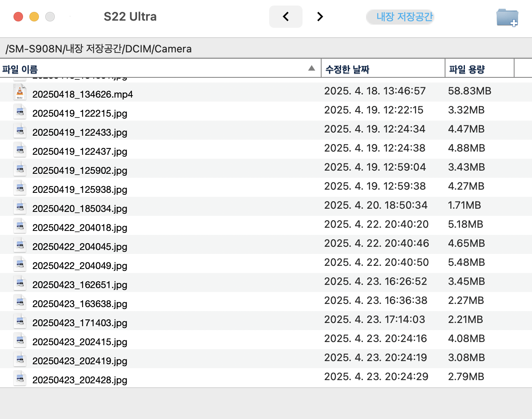Image resolution: width=532 pixels, height=419 pixels.
Task: Select file name 20250419_122215.jpg
Action: [80, 113]
